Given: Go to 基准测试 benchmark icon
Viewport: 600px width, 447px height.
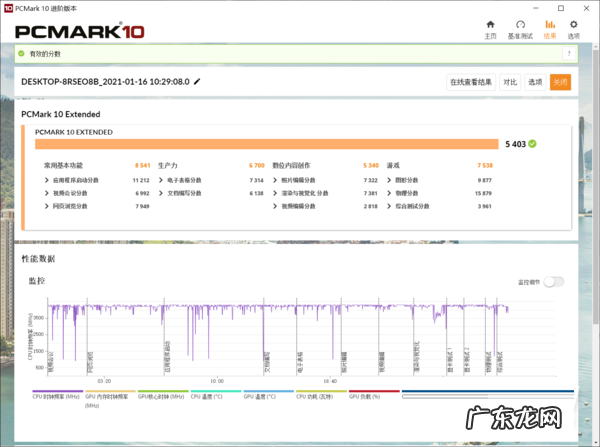Looking at the screenshot, I should [x=520, y=28].
